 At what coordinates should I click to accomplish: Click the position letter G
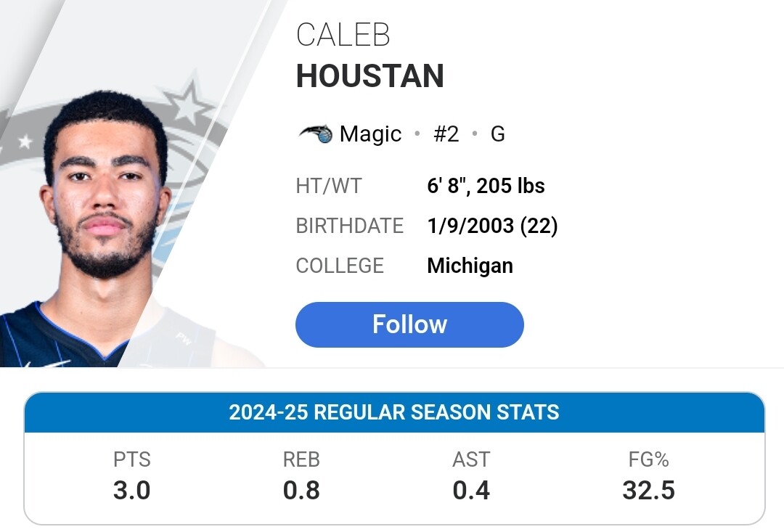point(497,134)
